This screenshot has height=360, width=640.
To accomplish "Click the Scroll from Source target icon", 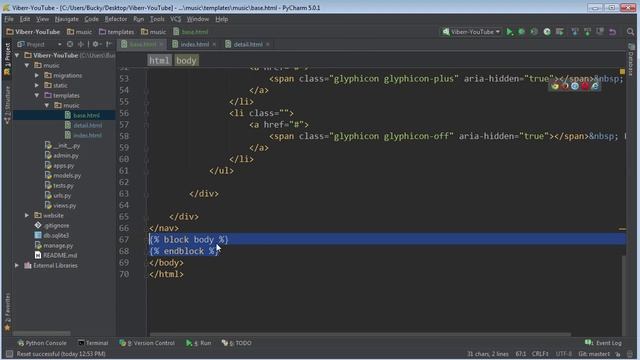I will point(70,44).
